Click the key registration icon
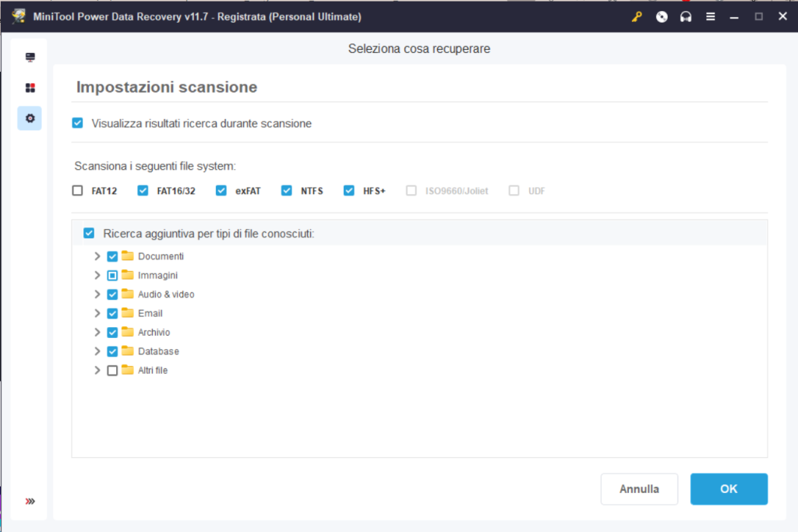 (637, 17)
